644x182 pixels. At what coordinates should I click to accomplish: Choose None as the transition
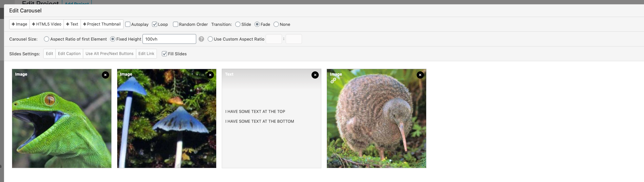pyautogui.click(x=276, y=24)
